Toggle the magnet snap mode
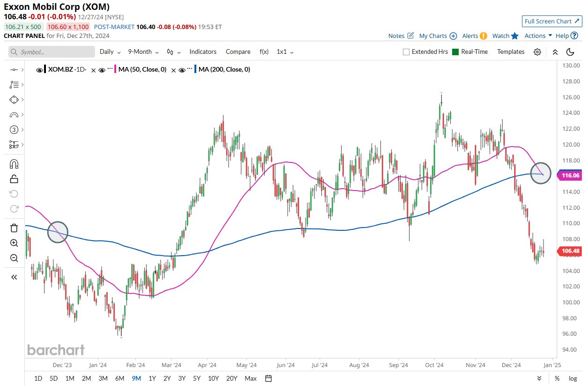Screen dimensions: 588x390 (14, 164)
